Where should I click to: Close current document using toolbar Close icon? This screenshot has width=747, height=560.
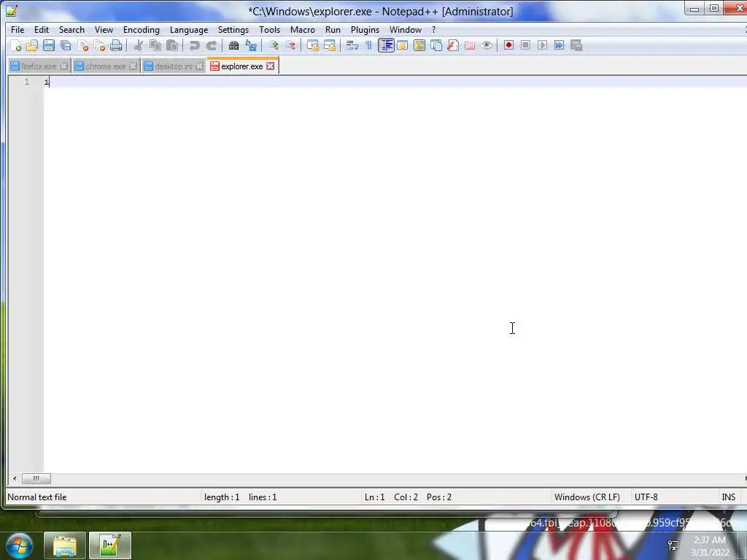[83, 46]
